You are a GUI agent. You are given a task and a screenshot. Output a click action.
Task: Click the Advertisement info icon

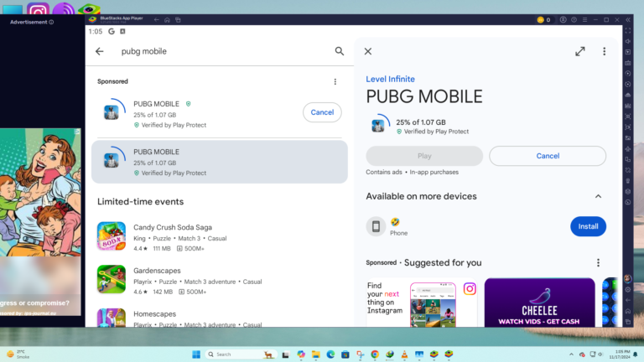[x=51, y=22]
